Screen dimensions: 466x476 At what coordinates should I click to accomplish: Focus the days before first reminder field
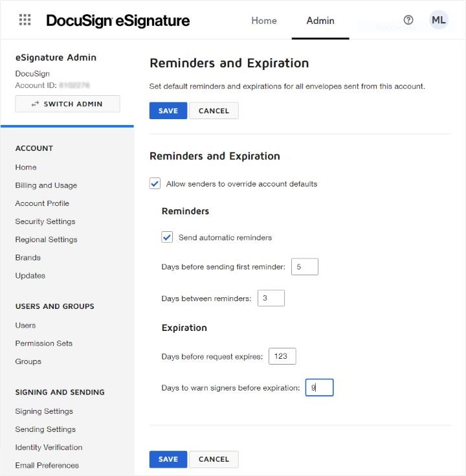pos(305,267)
